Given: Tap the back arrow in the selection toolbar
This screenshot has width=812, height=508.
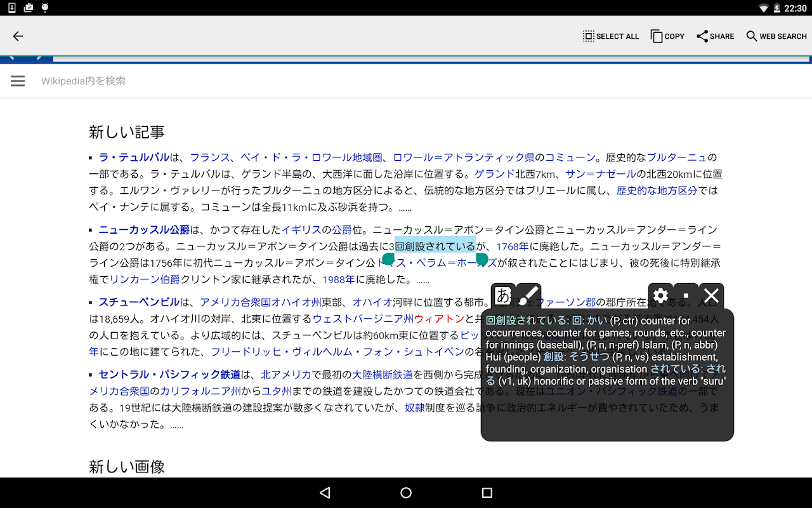Looking at the screenshot, I should click(x=18, y=36).
